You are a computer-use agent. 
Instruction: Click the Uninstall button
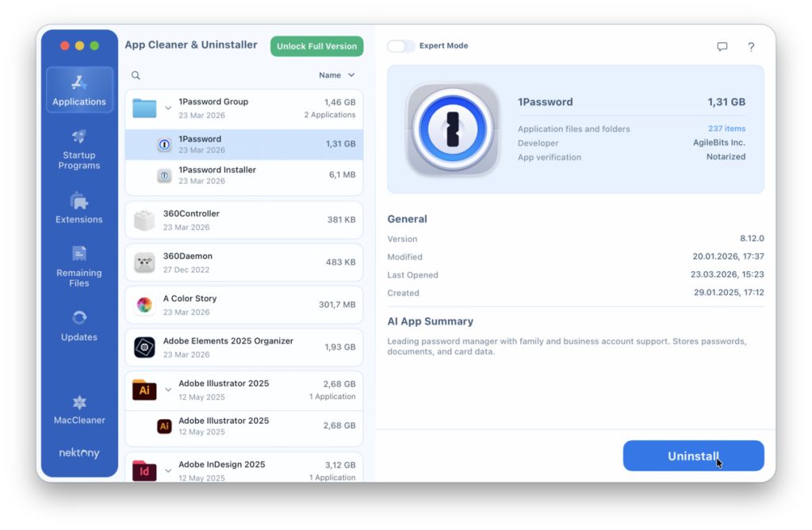693,456
